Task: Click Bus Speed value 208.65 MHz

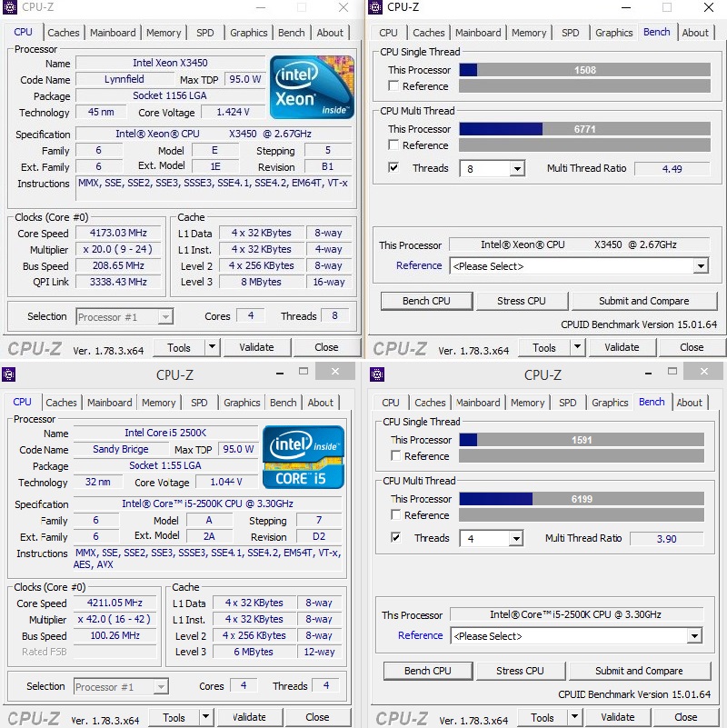Action: 118,265
